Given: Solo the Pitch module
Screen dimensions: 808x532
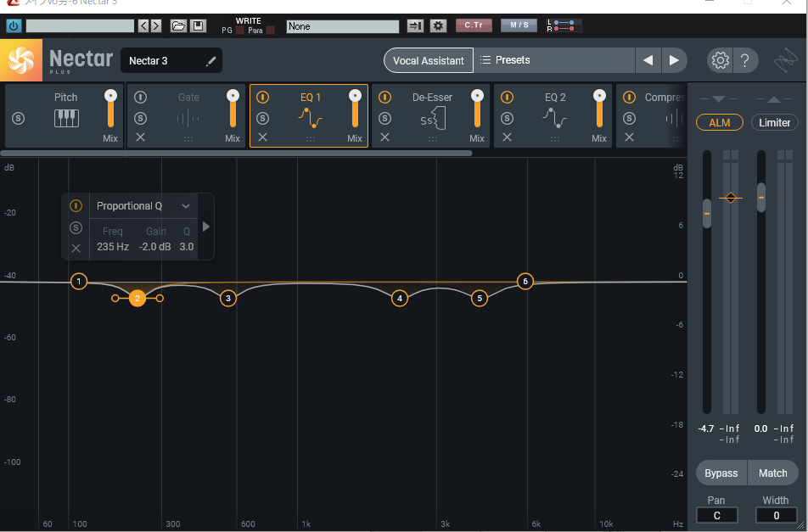Looking at the screenshot, I should pyautogui.click(x=19, y=119).
